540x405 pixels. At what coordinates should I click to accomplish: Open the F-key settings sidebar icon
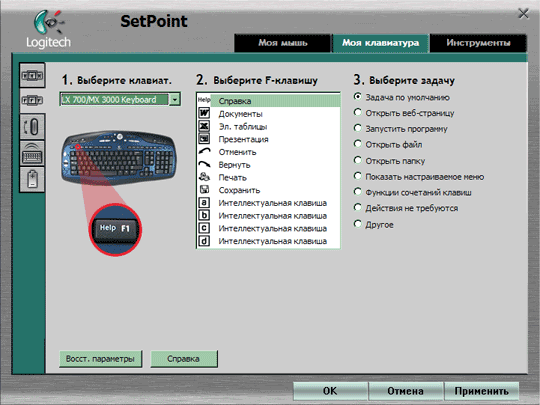pos(32,101)
